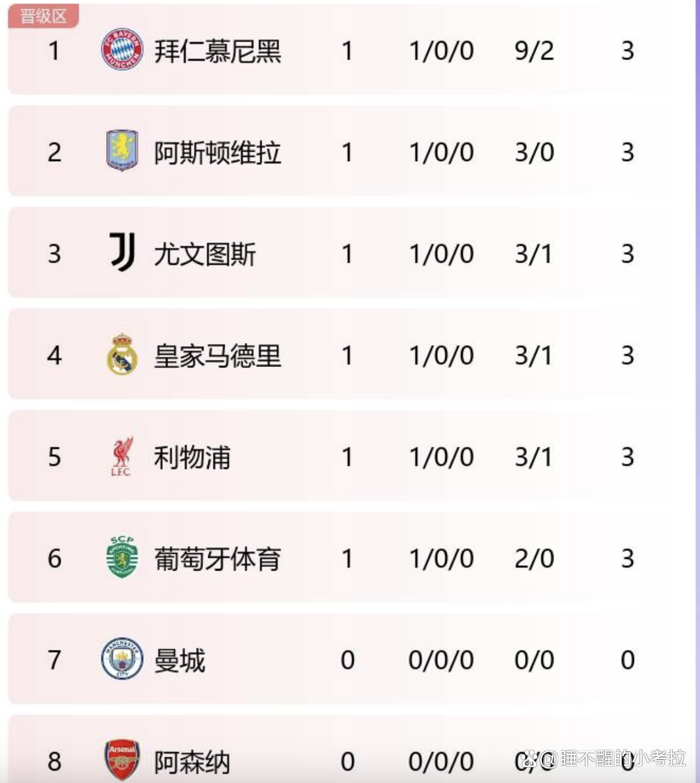This screenshot has height=783, width=700.
Task: Click the Bayern Munich club crest
Action: (x=122, y=50)
